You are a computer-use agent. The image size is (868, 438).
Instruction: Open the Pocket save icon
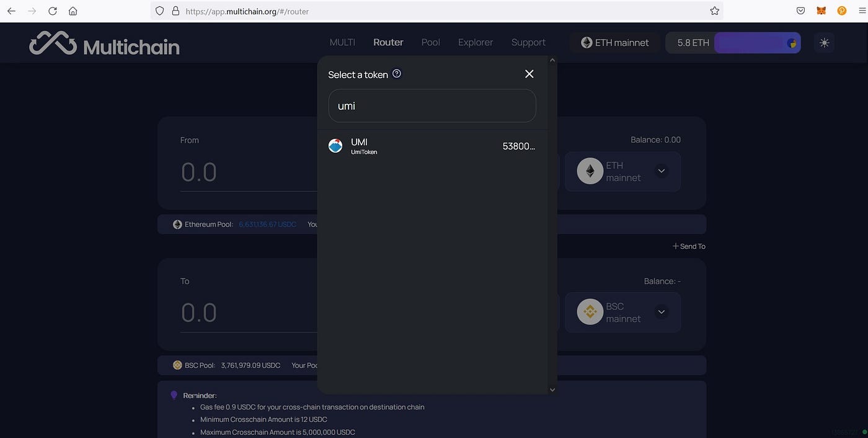pos(801,11)
